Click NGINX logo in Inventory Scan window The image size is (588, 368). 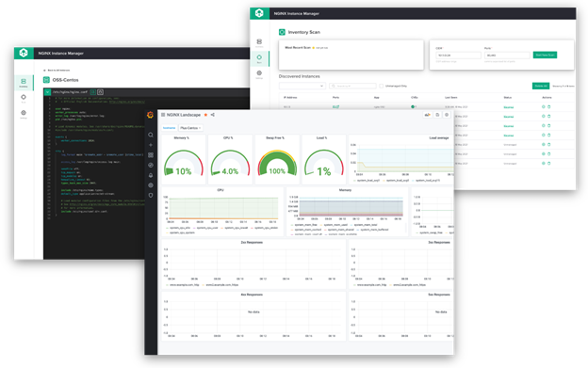pos(259,13)
